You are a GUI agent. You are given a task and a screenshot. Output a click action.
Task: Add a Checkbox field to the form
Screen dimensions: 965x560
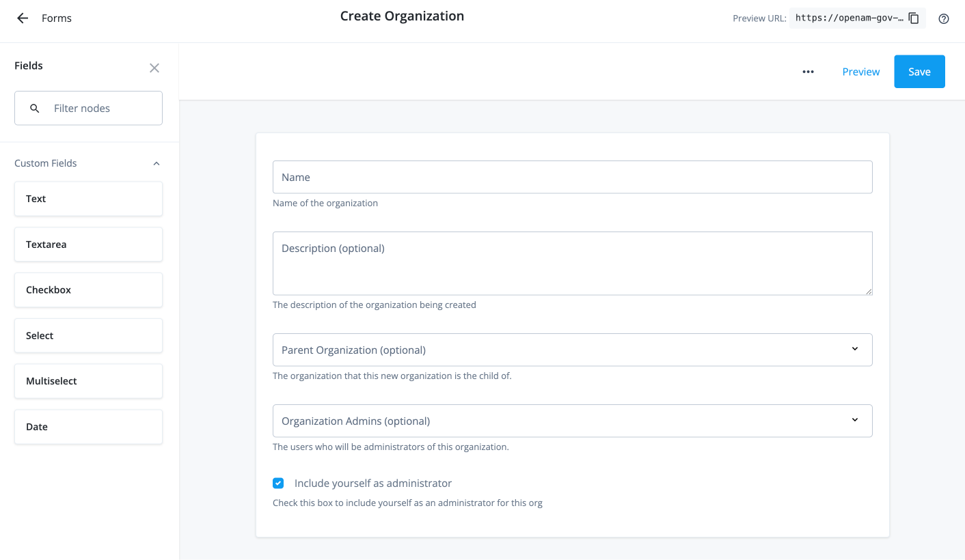click(x=88, y=290)
